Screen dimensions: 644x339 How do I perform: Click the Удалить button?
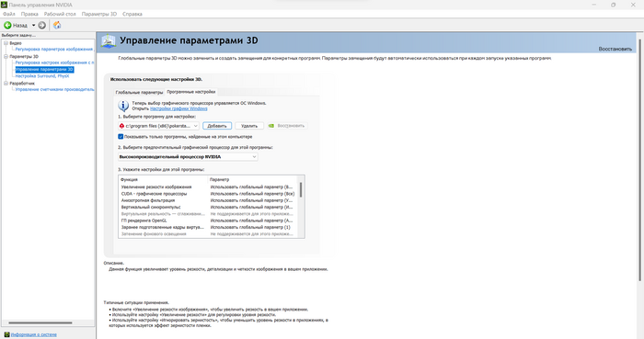(249, 126)
